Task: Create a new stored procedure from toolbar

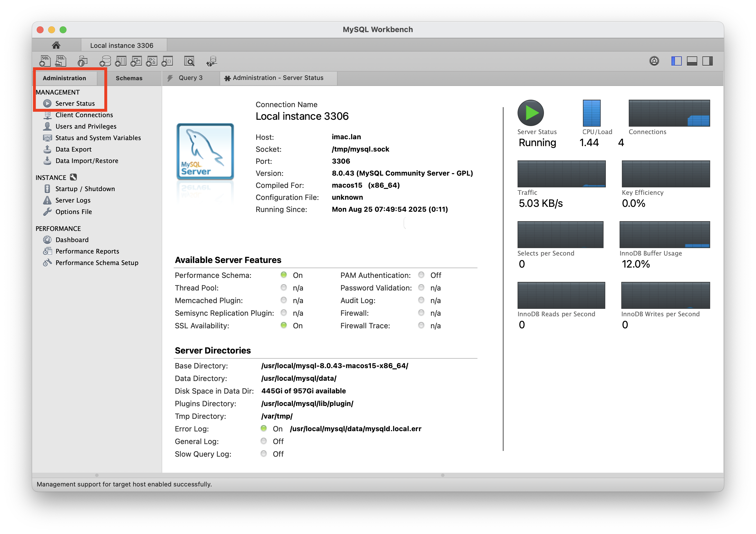Action: 152,61
